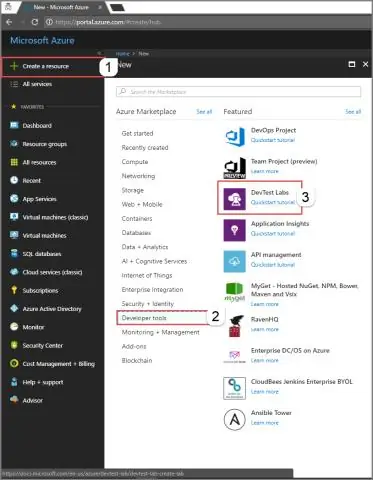373x480 pixels.
Task: Click the SQL databases icon
Action: tap(14, 254)
